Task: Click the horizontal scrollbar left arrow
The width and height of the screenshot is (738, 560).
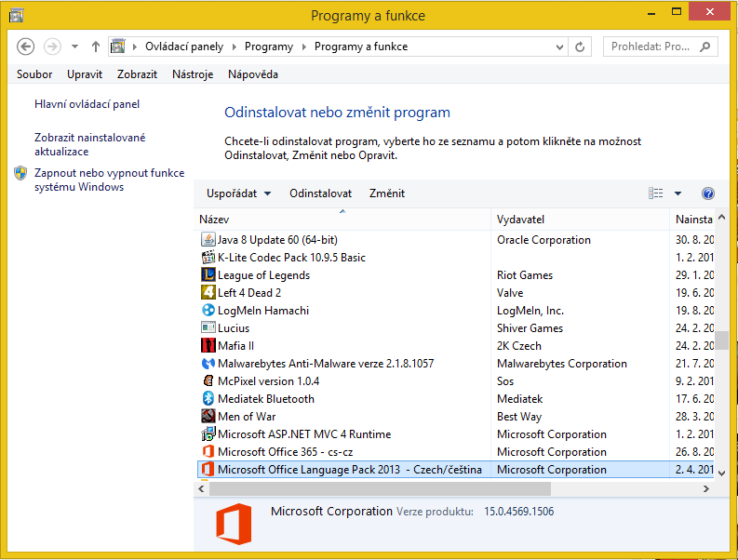Action: [201, 489]
